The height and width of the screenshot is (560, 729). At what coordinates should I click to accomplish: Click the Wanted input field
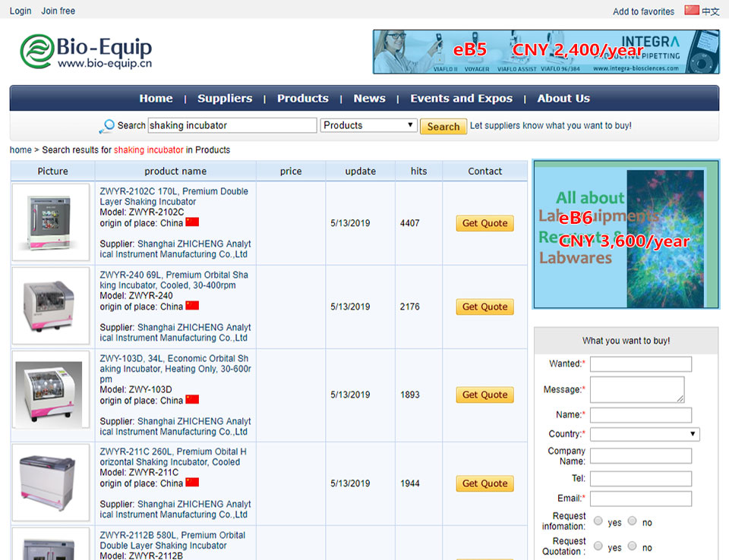[640, 364]
